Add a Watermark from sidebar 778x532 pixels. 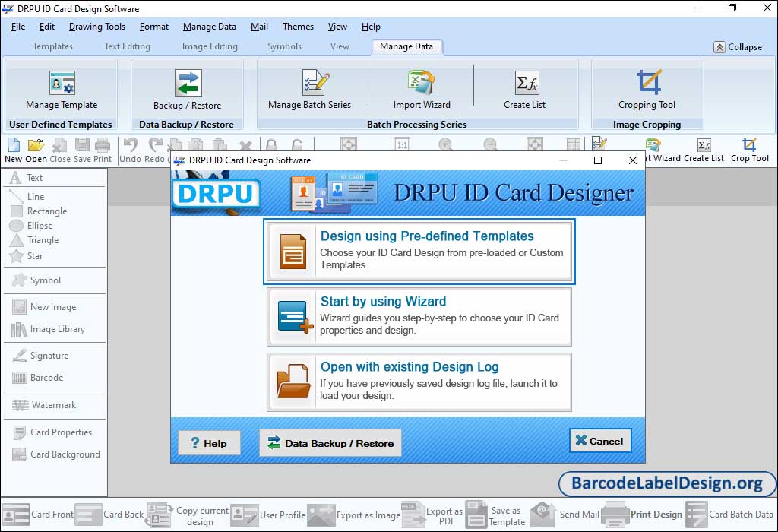(x=44, y=405)
